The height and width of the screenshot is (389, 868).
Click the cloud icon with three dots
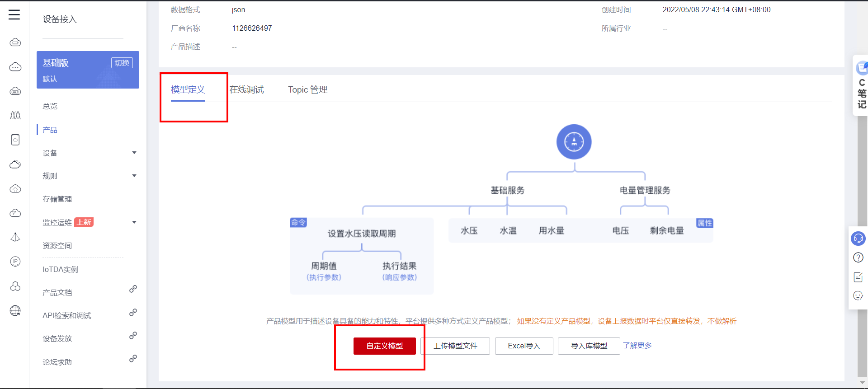point(15,67)
